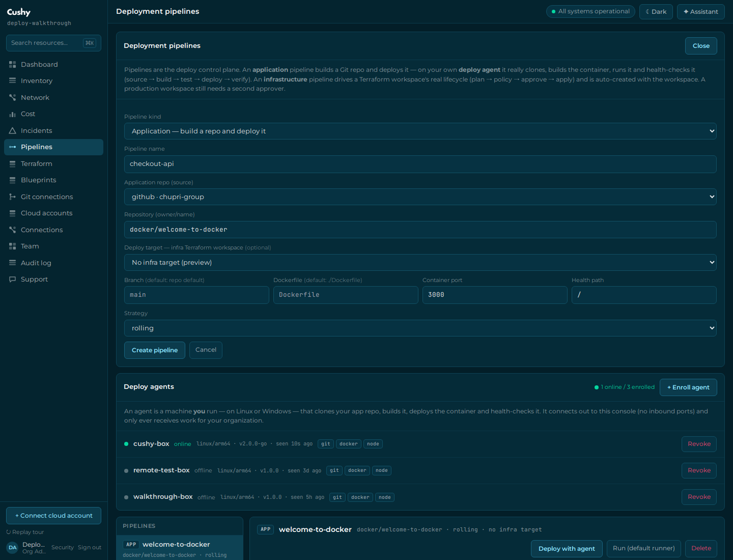Image resolution: width=733 pixels, height=560 pixels.
Task: Click the Git connections branch icon
Action: tap(13, 196)
